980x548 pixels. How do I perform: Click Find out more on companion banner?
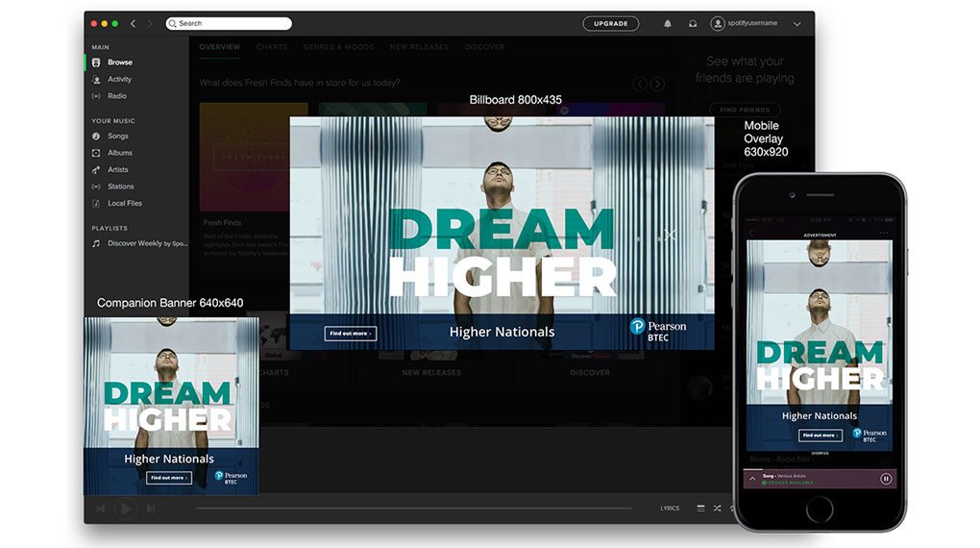tap(169, 478)
